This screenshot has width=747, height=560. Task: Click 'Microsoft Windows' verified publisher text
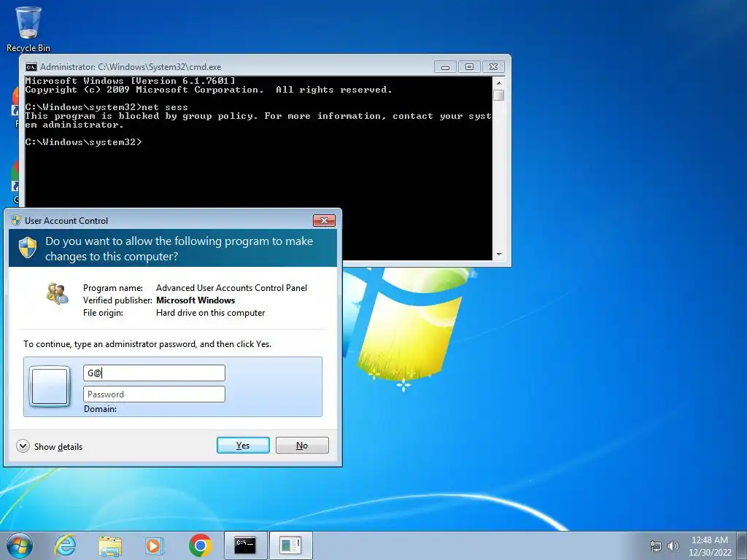point(196,300)
